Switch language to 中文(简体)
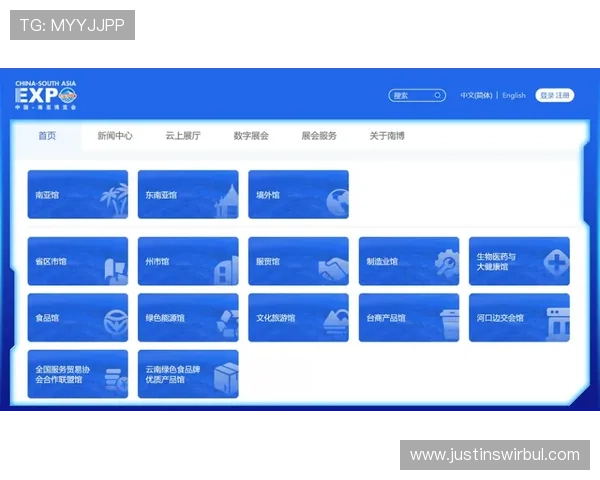The image size is (600, 480). tap(476, 95)
